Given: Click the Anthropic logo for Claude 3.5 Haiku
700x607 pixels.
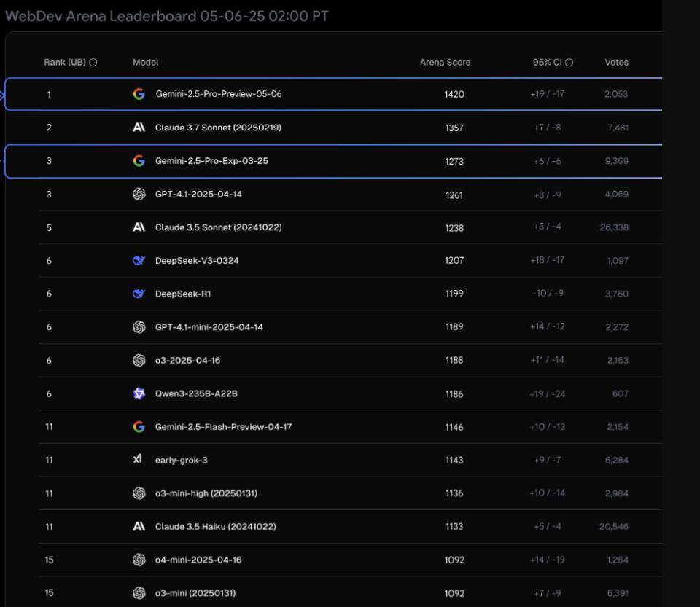Looking at the screenshot, I should pos(139,527).
